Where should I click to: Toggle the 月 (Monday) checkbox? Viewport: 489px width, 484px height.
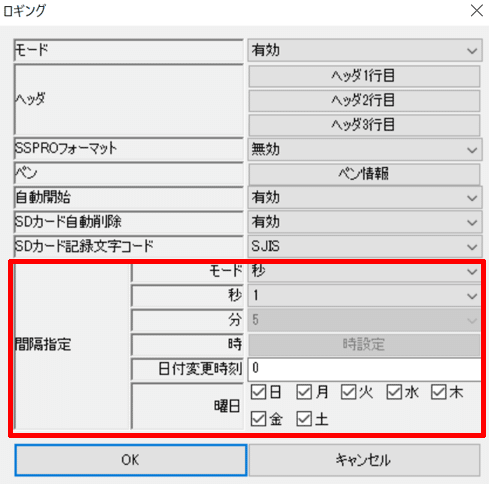tap(304, 392)
